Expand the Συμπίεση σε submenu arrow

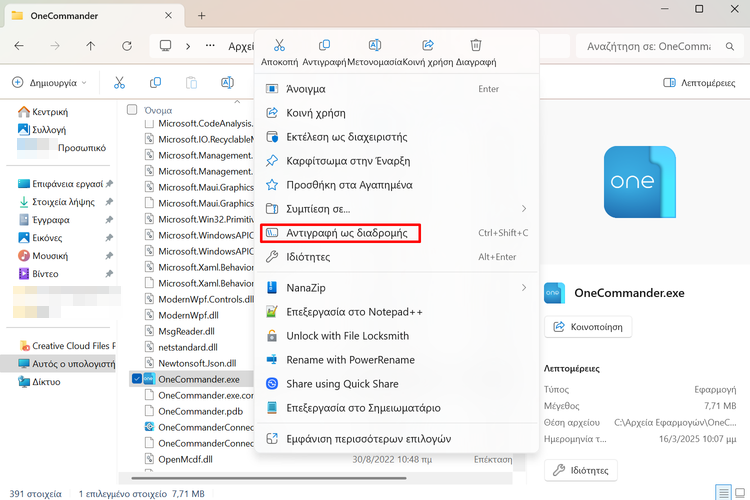(x=524, y=209)
